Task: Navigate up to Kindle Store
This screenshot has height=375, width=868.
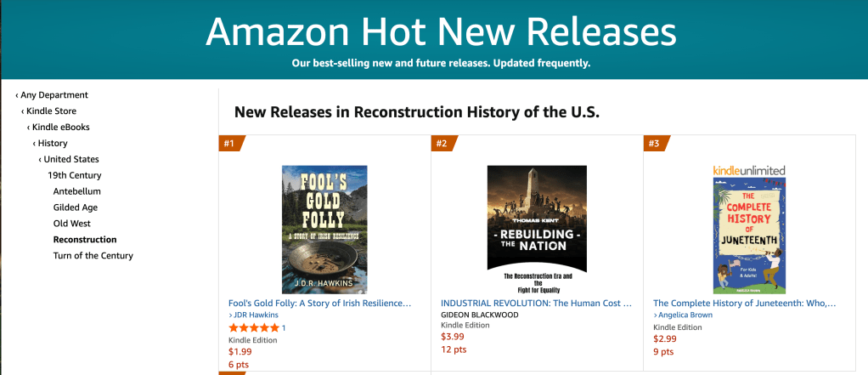Action: click(51, 111)
